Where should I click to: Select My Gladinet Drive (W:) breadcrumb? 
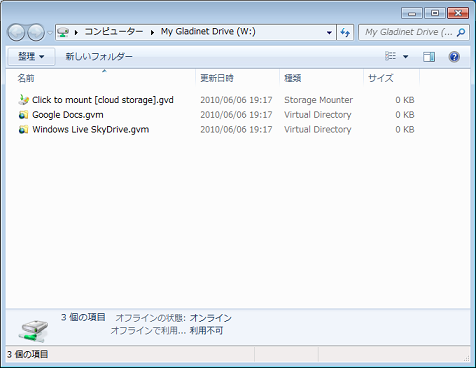click(x=208, y=32)
